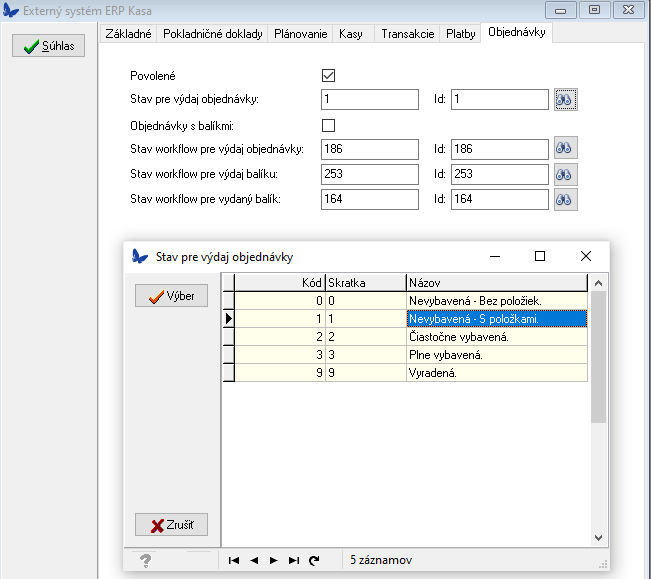This screenshot has width=651, height=579.
Task: Click the help question mark icon
Action: click(x=146, y=560)
